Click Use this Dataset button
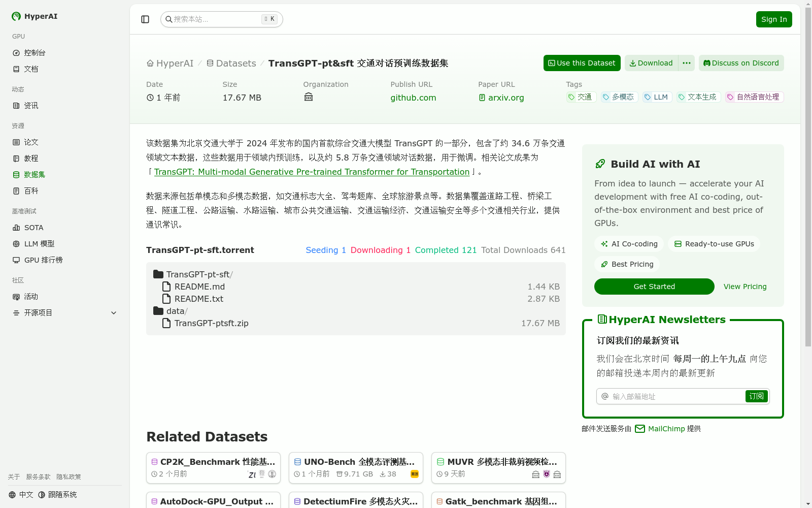Screen dimensions: 812x508 (582, 63)
